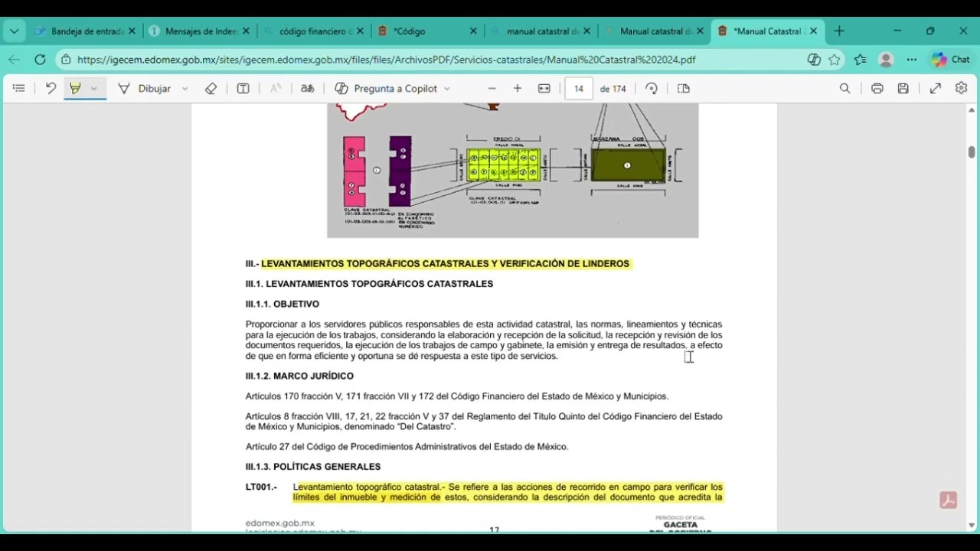Switch to Mensajes de Indeed tab

click(x=201, y=31)
